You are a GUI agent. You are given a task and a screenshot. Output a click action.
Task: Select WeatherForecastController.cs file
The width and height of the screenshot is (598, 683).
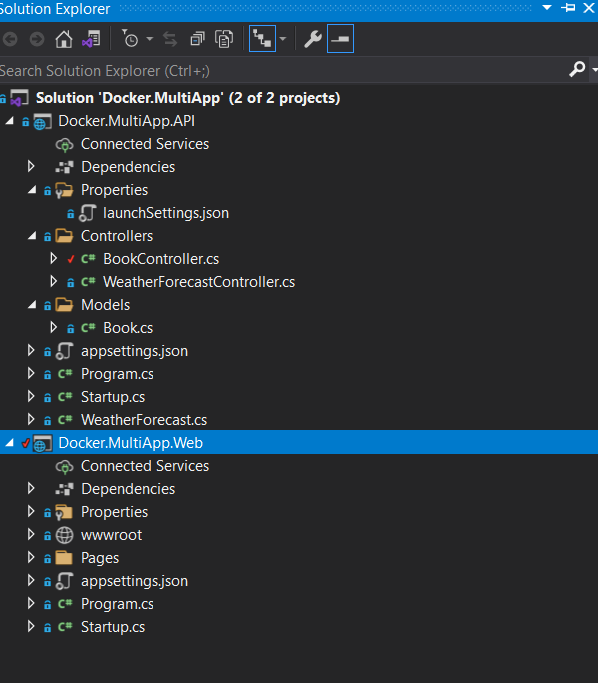199,282
